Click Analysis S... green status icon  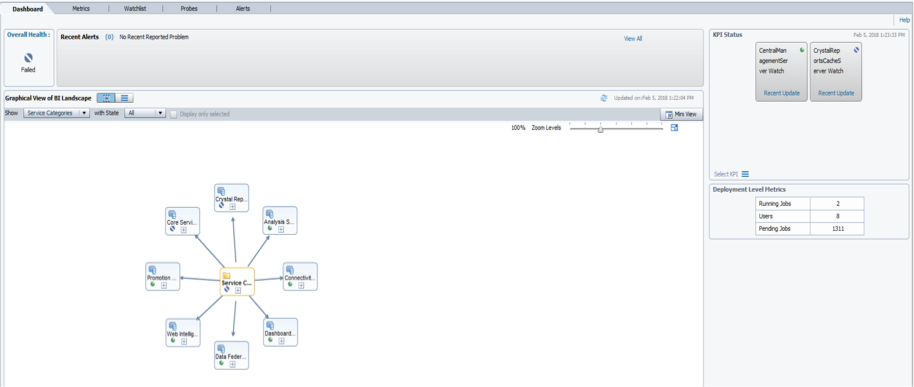(270, 228)
